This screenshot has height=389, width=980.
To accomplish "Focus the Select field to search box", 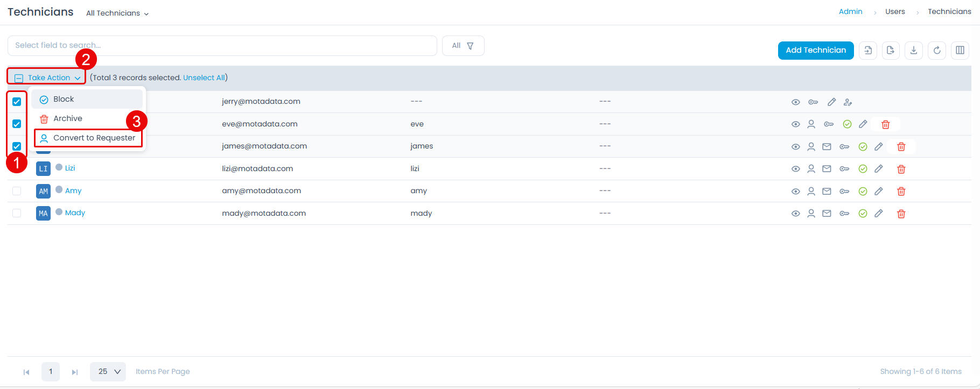I will pos(222,46).
